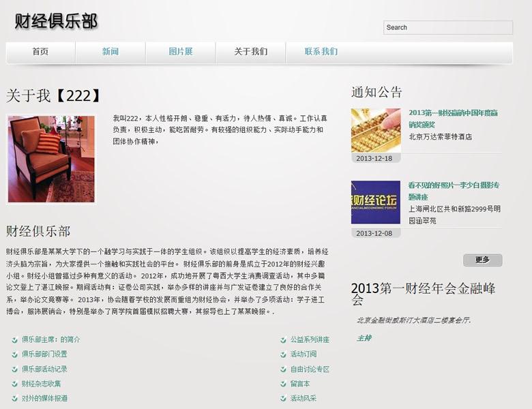Open the 首页 navigation tab
This screenshot has width=532, height=409.
point(40,52)
